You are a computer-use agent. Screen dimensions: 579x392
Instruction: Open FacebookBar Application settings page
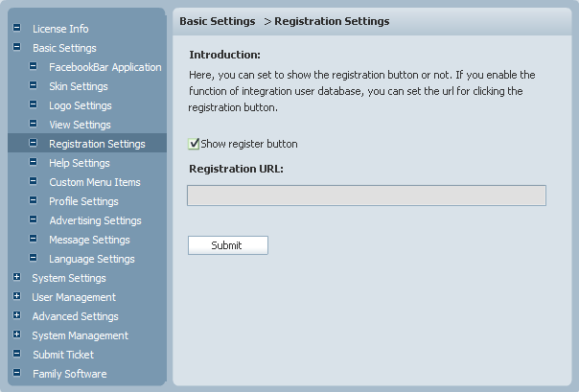(105, 67)
